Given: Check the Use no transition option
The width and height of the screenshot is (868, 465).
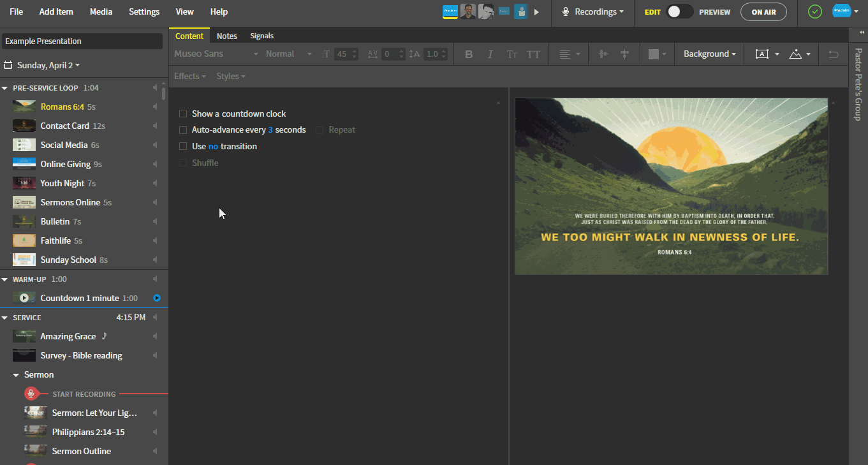Looking at the screenshot, I should (x=183, y=147).
